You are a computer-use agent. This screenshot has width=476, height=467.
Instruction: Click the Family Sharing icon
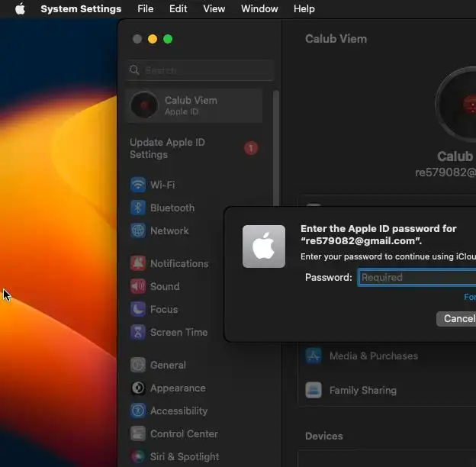(314, 390)
